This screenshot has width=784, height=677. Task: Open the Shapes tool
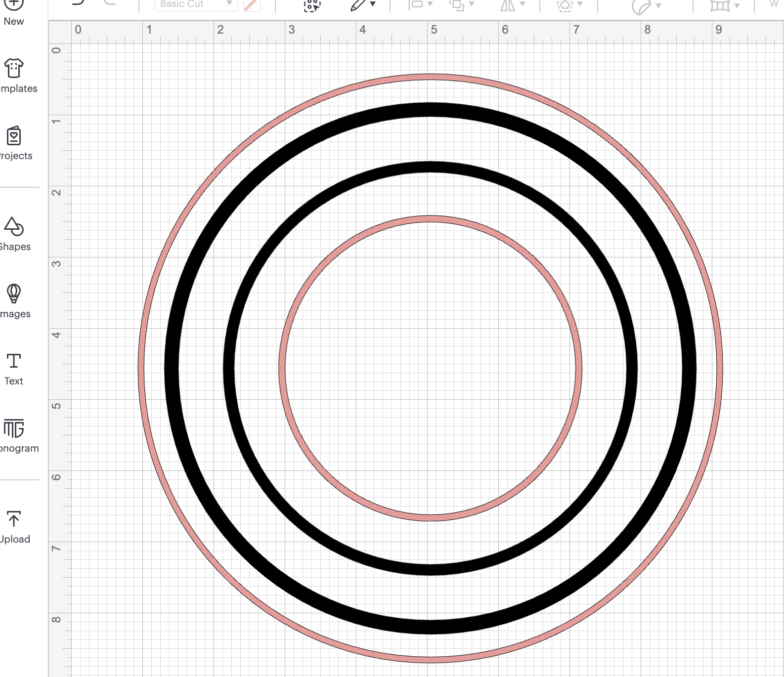[x=14, y=234]
